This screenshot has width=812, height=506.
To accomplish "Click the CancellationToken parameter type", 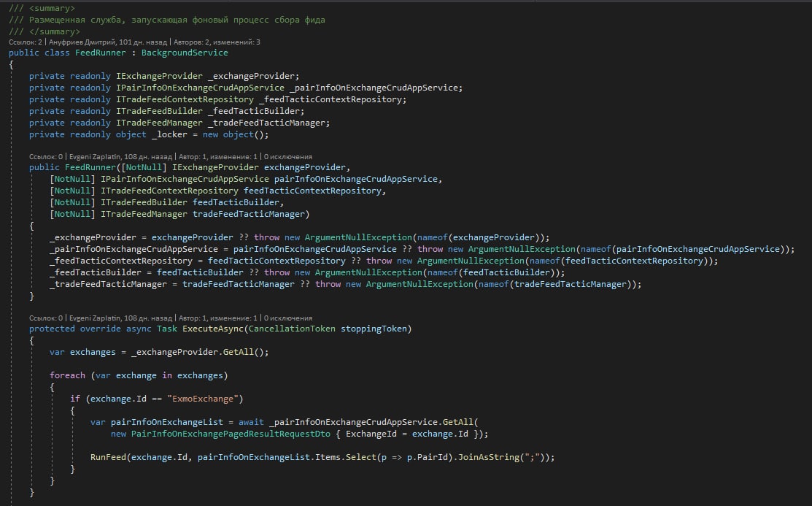I will (x=292, y=329).
